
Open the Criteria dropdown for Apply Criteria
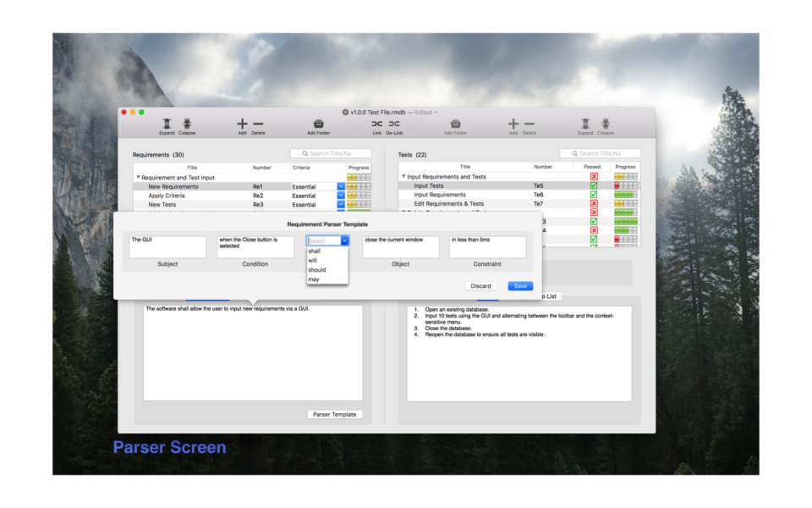pyautogui.click(x=341, y=196)
